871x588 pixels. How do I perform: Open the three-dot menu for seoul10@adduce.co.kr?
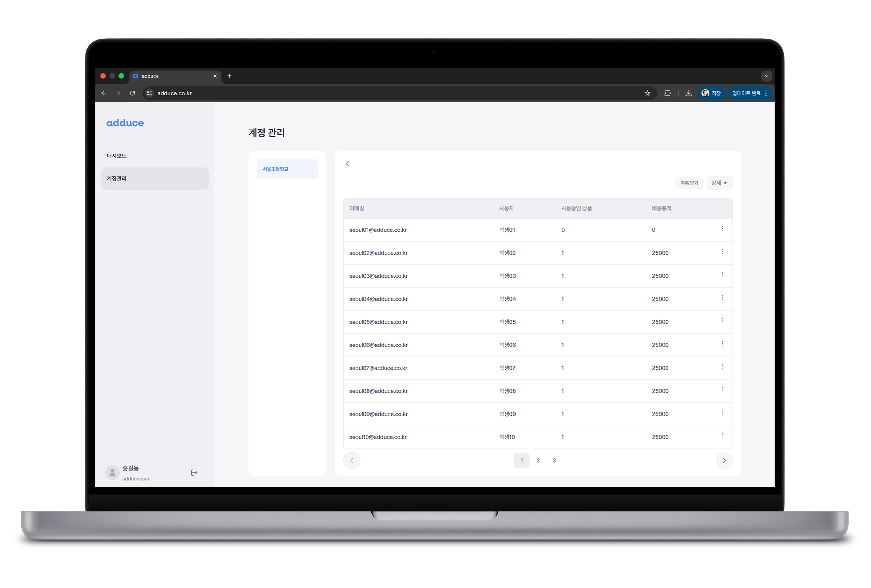pyautogui.click(x=722, y=436)
